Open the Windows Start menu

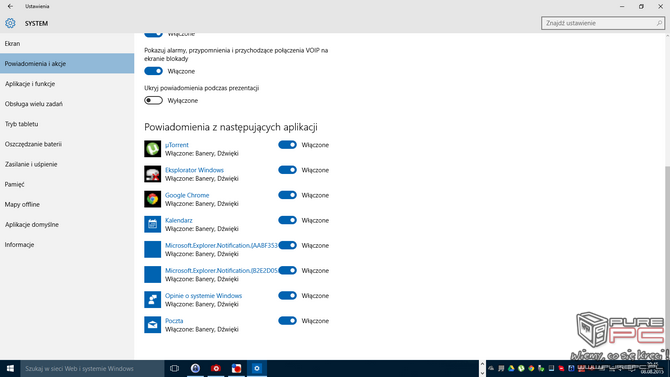10,368
